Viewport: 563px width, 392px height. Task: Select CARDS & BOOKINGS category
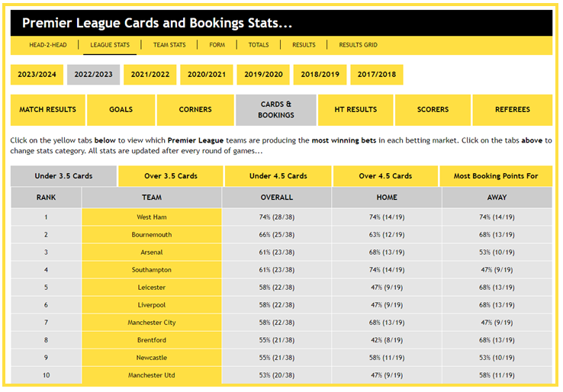(x=275, y=110)
